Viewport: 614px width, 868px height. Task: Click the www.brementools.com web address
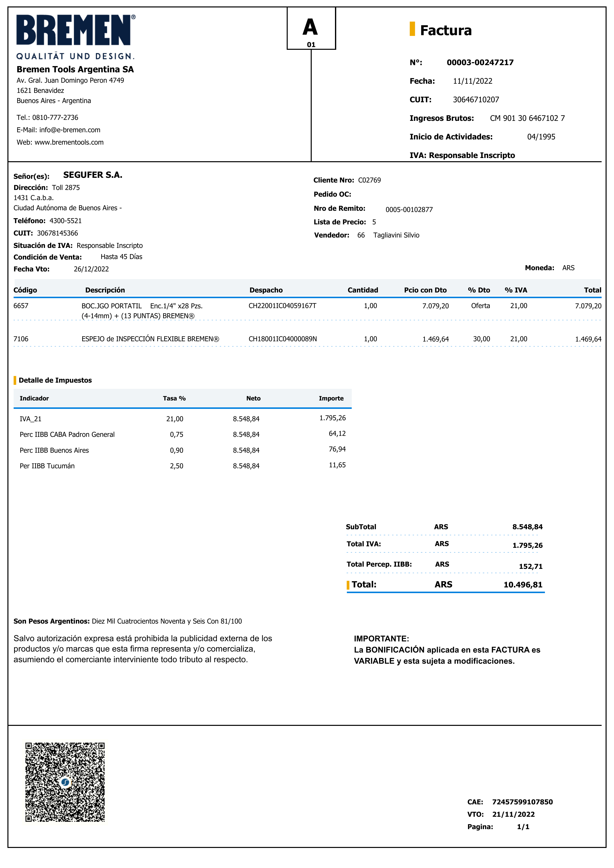69,142
